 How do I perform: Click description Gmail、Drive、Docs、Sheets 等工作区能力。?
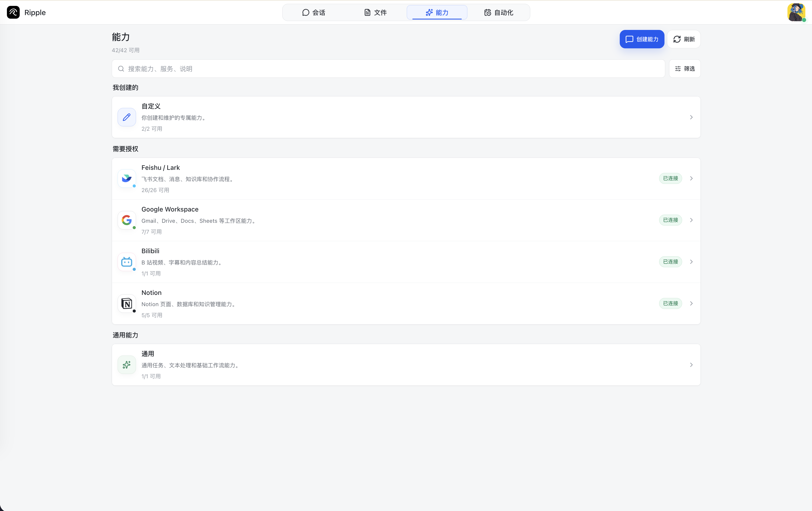(x=199, y=221)
